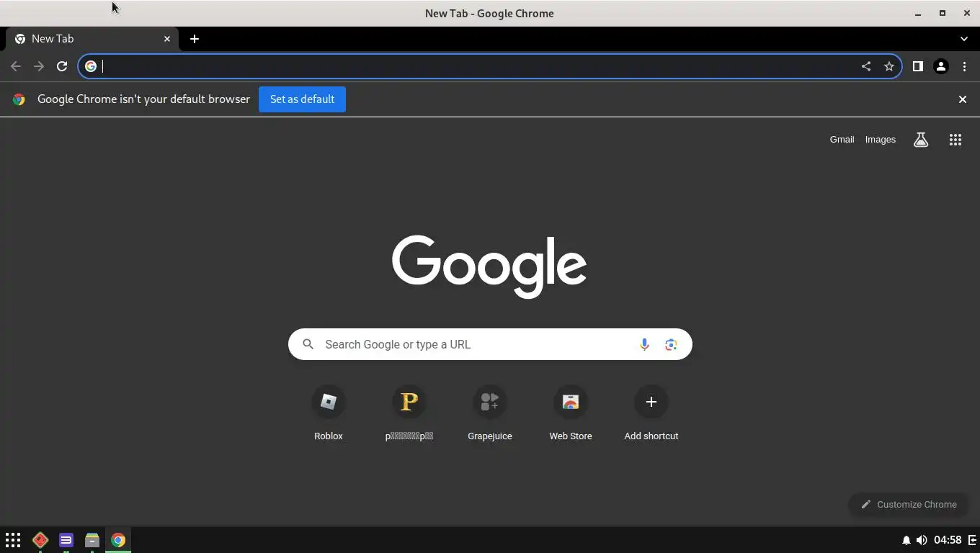Click the logout icon in tray
Screen dimensions: 980x553
972,540
